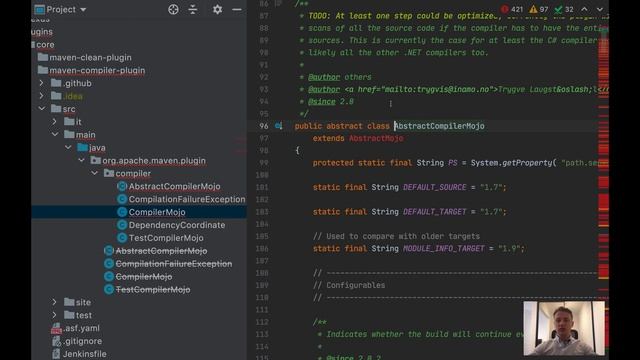Open DependencyCoordinate class

click(x=177, y=225)
